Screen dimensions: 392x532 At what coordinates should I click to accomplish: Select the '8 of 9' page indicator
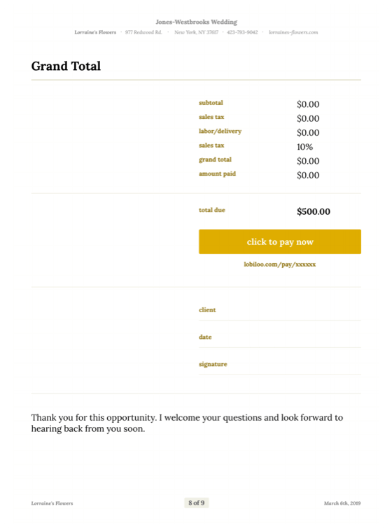click(x=197, y=503)
